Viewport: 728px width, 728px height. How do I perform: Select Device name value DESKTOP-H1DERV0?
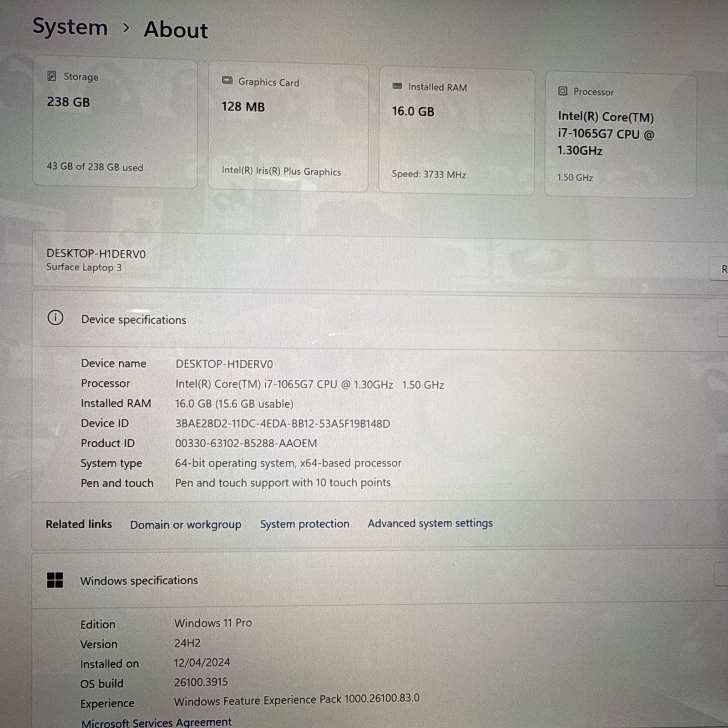(224, 364)
